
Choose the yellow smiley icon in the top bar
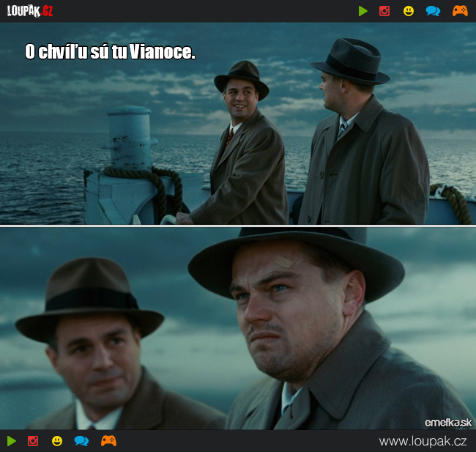(x=409, y=11)
